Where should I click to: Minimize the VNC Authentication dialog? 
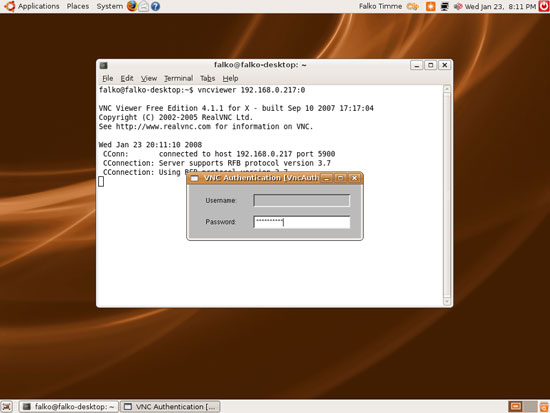(x=327, y=178)
